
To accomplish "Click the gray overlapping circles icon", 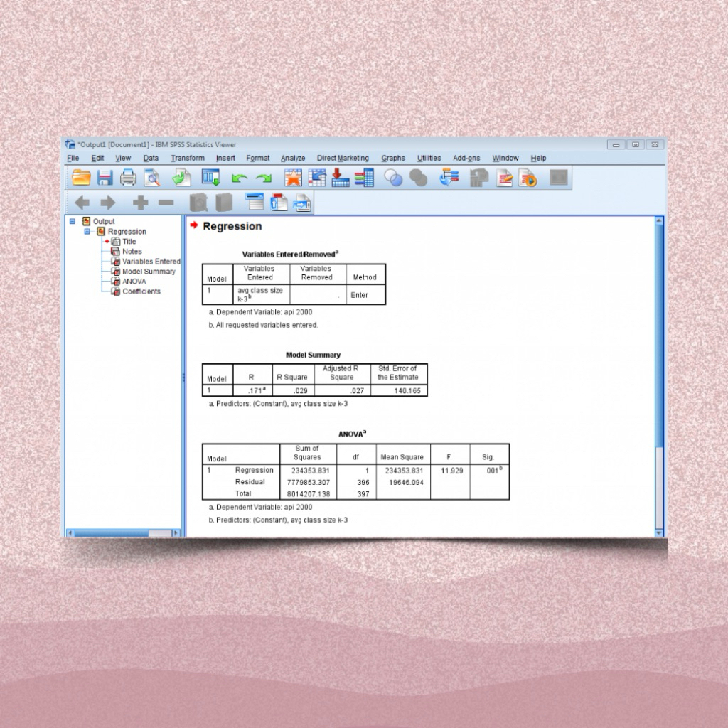I will coord(418,178).
